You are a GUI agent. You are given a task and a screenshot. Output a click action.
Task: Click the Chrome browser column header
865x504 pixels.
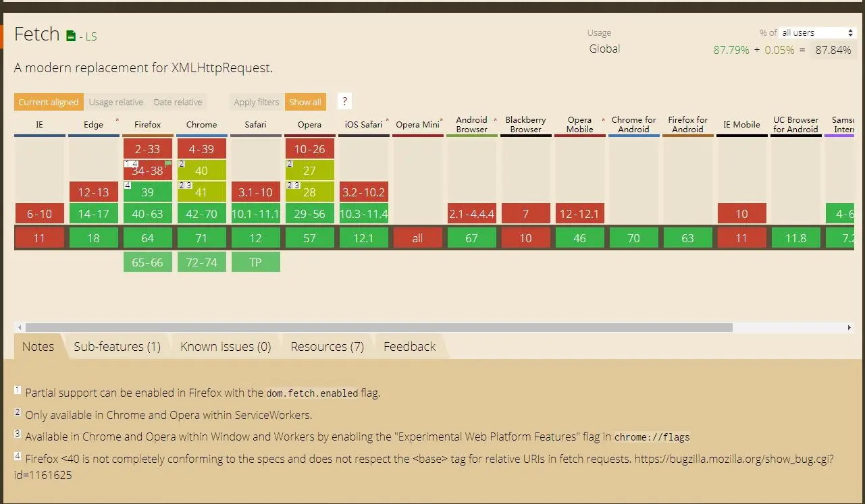pyautogui.click(x=201, y=125)
